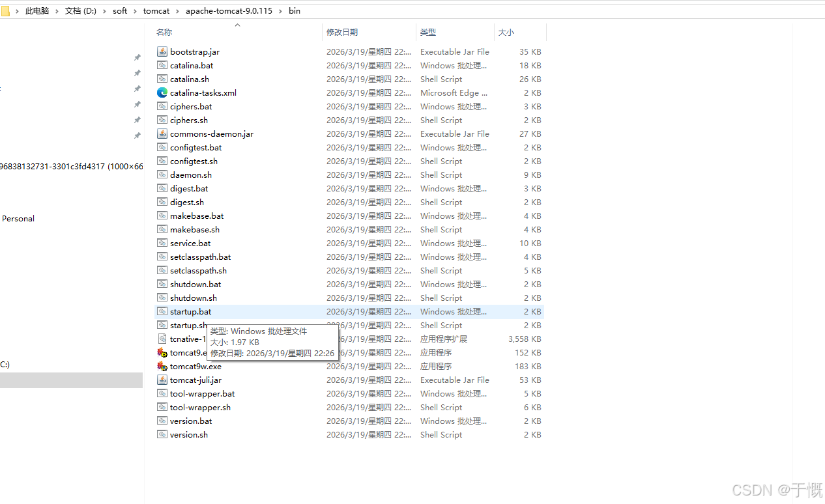Navigate to the tomcat folder breadcrumb
The width and height of the screenshot is (825, 504).
tap(156, 11)
